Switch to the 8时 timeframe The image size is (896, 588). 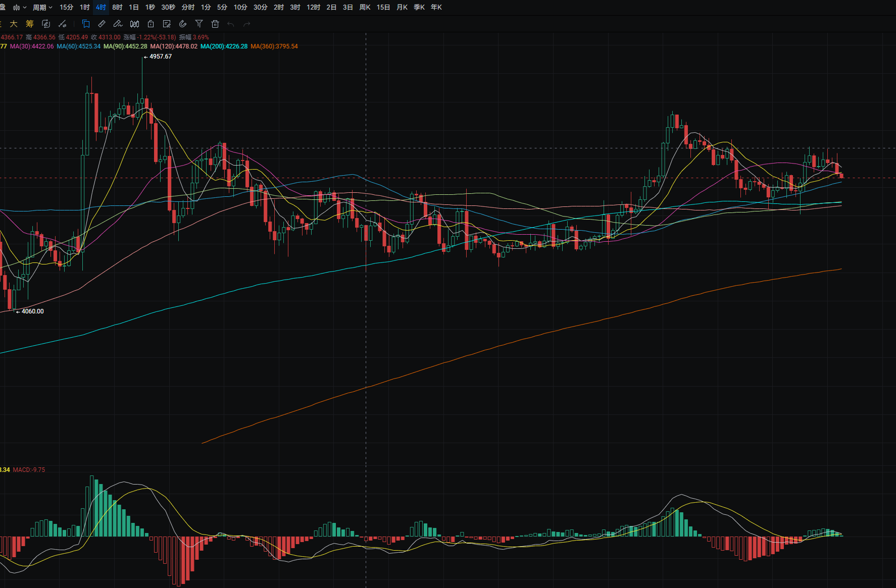(x=117, y=8)
